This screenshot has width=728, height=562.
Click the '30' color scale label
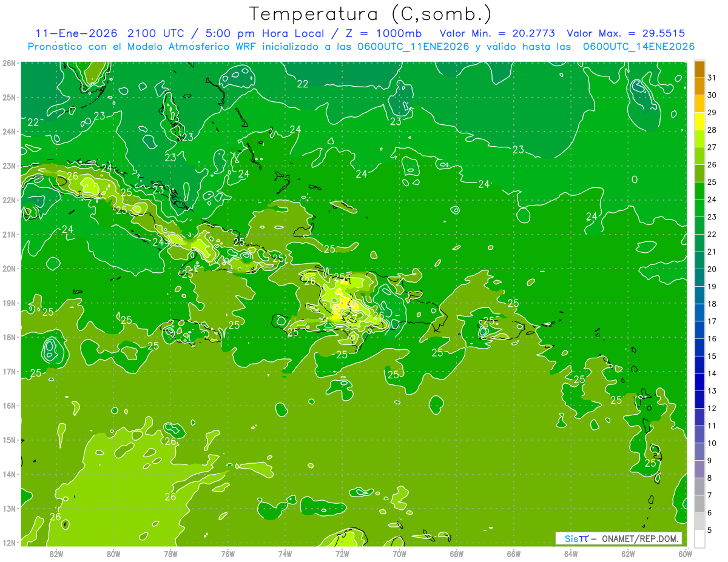712,95
